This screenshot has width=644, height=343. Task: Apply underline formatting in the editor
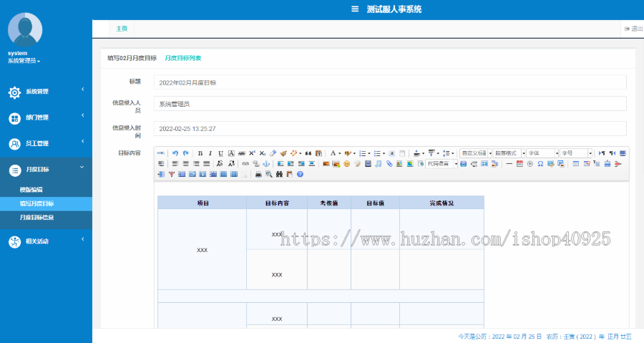(x=220, y=153)
